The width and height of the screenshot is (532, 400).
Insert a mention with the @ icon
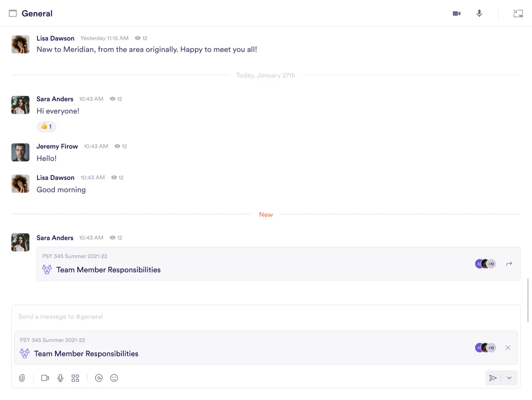tap(99, 378)
